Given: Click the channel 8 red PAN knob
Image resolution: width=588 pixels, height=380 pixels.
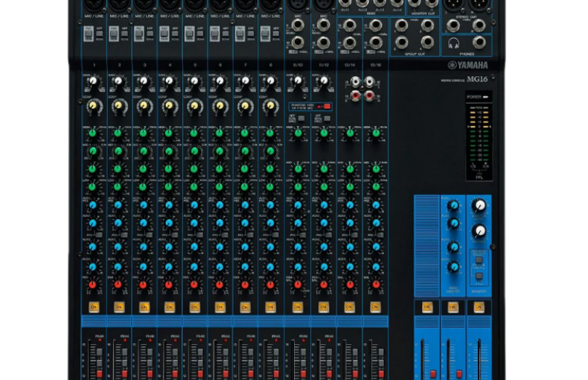Looking at the screenshot, I should [270, 285].
